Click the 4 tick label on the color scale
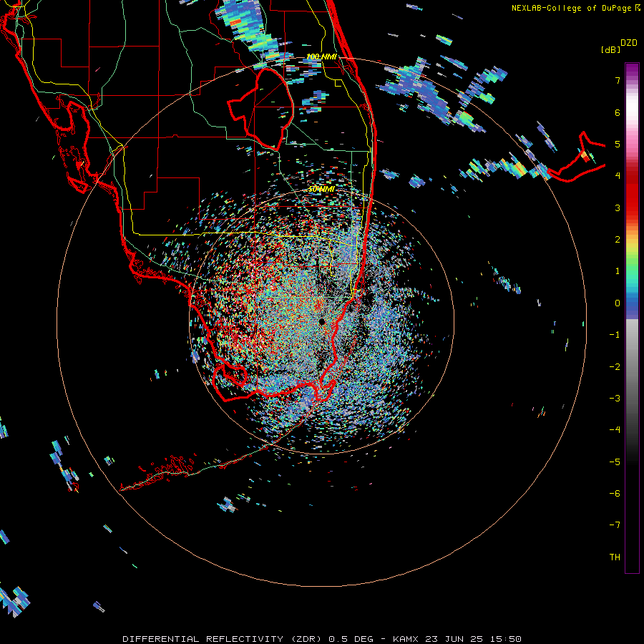 [x=618, y=176]
